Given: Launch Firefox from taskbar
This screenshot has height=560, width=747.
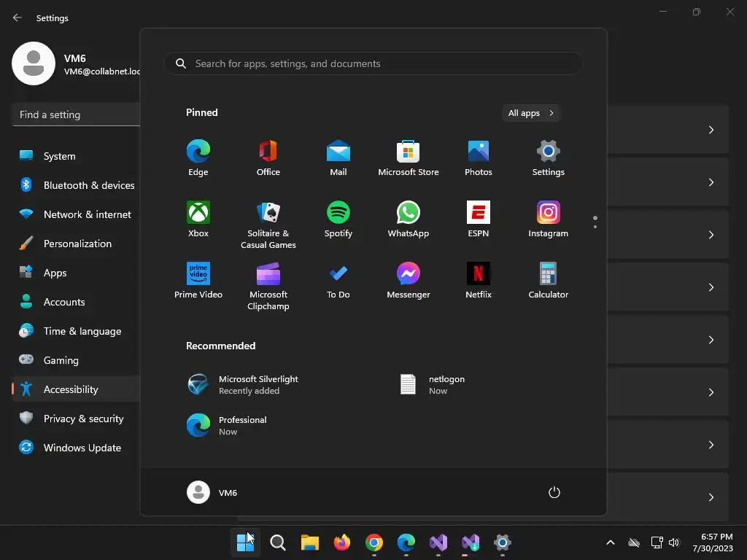Looking at the screenshot, I should (342, 542).
